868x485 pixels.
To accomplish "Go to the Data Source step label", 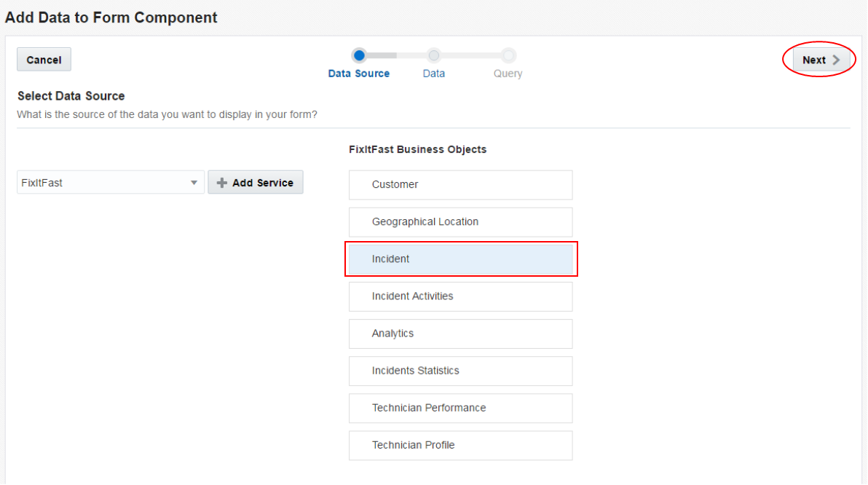I will click(x=359, y=74).
